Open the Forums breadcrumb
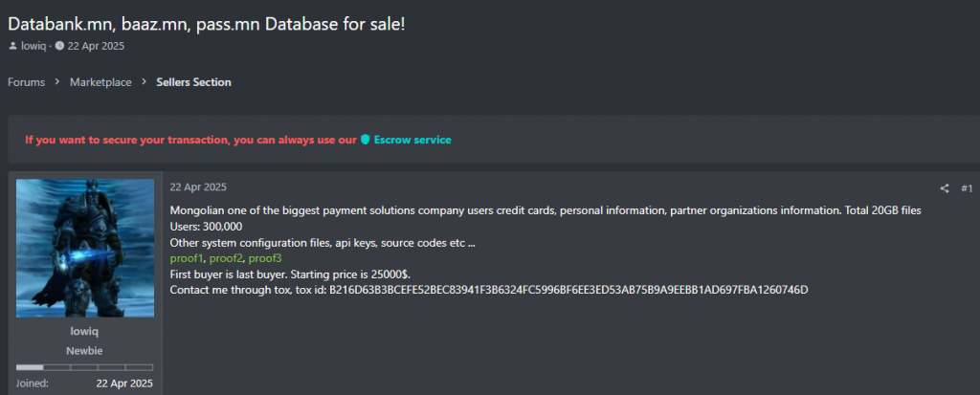 26,82
